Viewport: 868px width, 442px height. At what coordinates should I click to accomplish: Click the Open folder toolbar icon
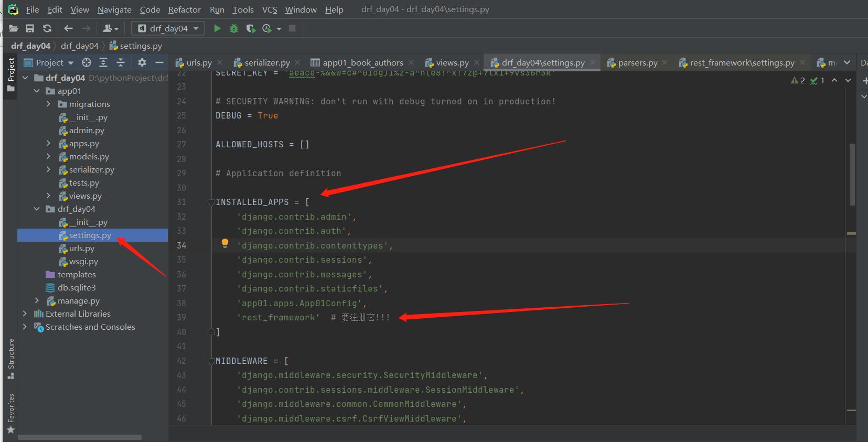(x=13, y=28)
